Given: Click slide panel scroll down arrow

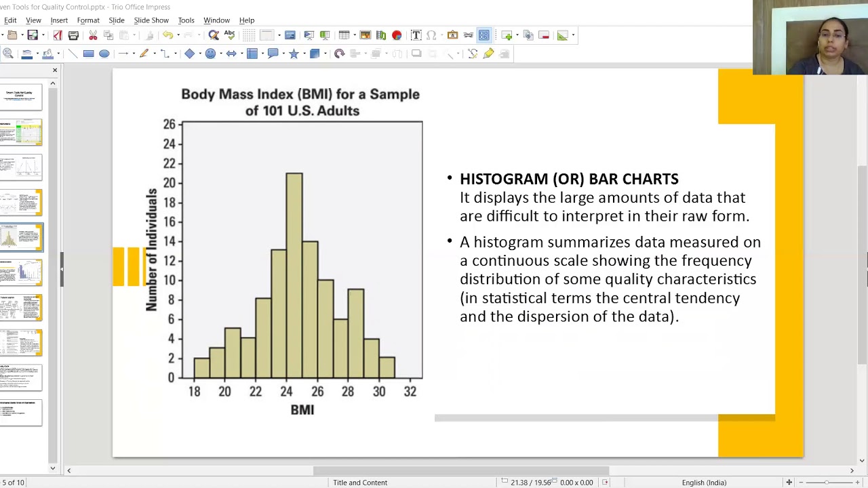Looking at the screenshot, I should [53, 468].
